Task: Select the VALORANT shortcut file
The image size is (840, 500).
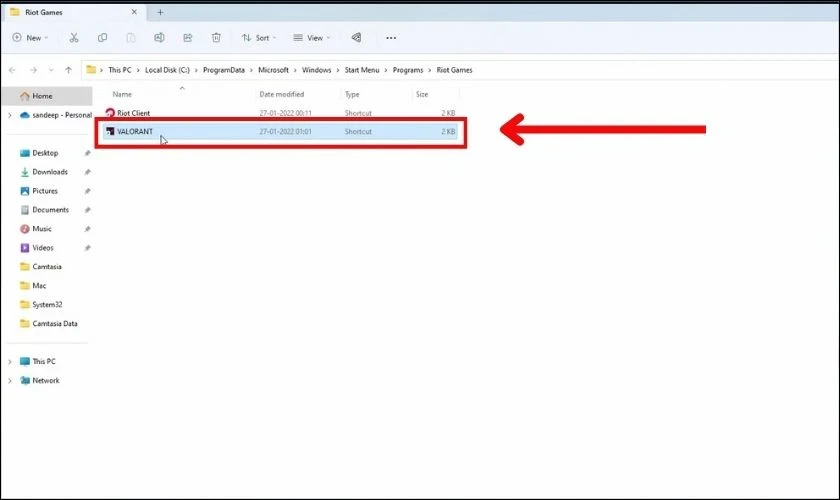Action: [280, 131]
